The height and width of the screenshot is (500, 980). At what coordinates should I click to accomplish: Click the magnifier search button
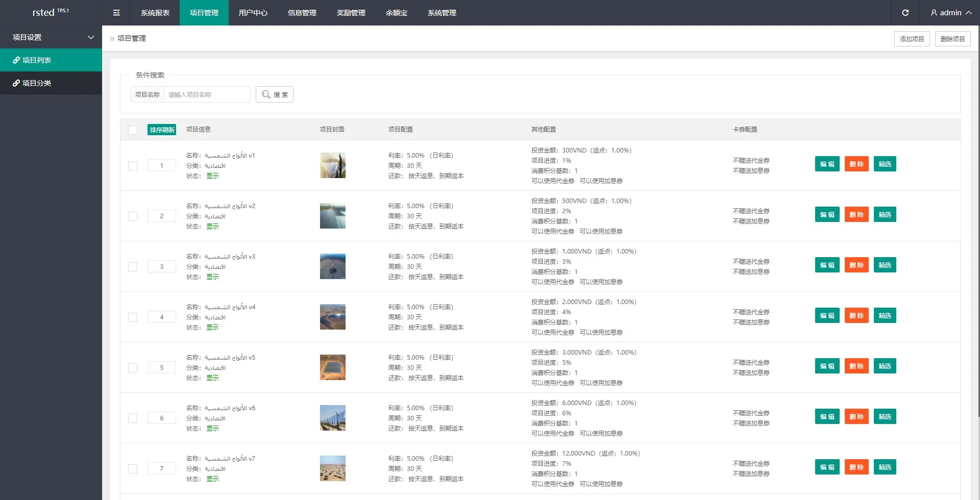click(x=275, y=94)
